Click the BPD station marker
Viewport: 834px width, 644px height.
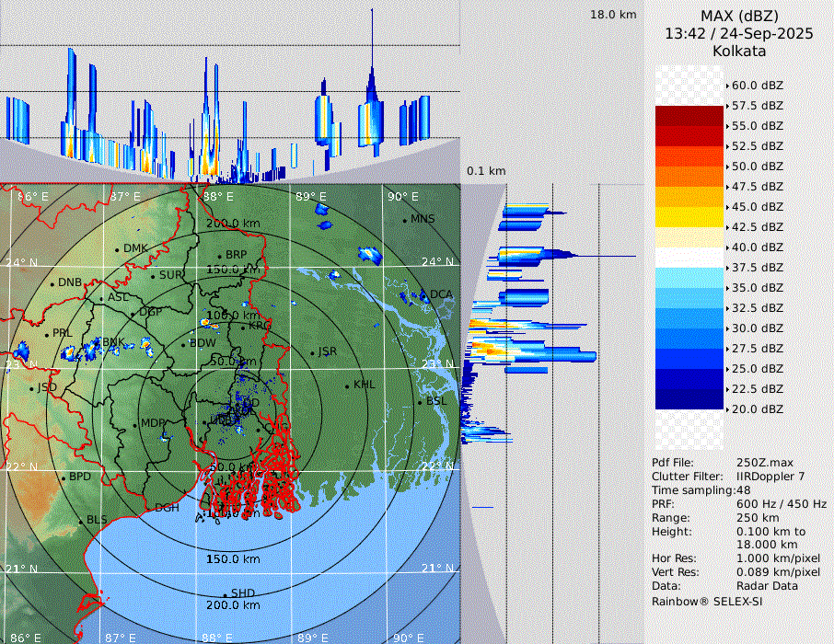coord(64,477)
